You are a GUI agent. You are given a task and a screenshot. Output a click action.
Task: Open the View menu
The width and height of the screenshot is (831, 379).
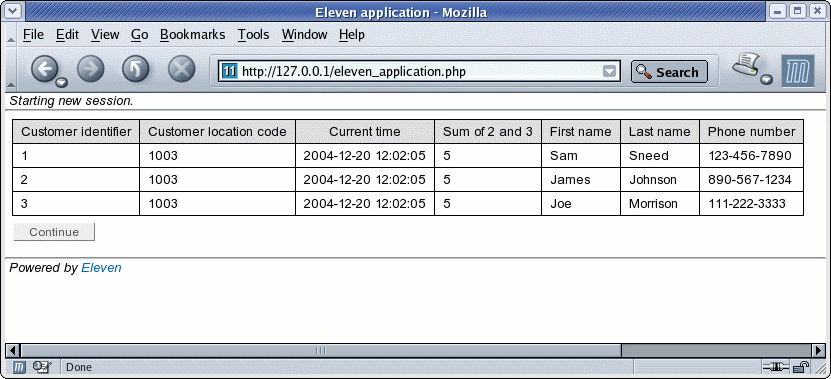tap(105, 35)
